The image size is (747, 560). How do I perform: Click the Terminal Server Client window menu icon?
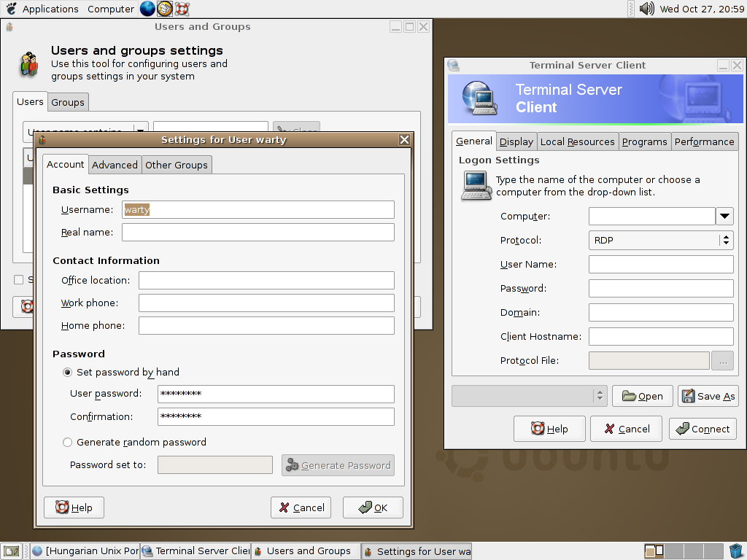point(454,65)
